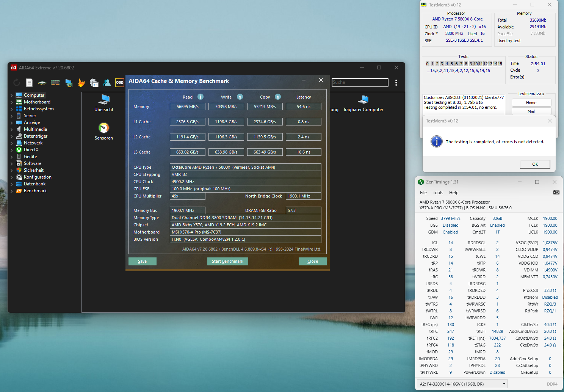Open the DIMM selector dropdown A2: F4-3200C14-16GVK

[x=462, y=384]
